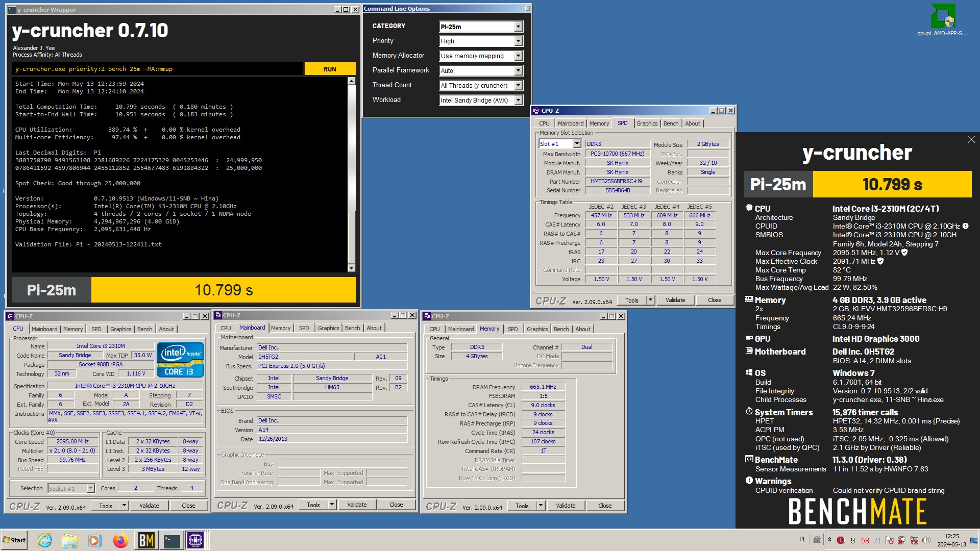Viewport: 980px width, 551px height.
Task: Select the gpupi_AMD-APP desktop icon
Action: (x=942, y=20)
